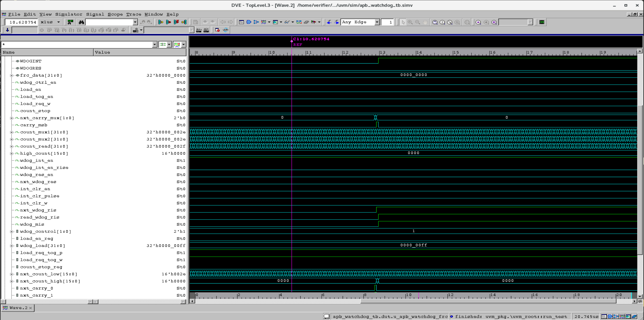Search backward to previous edge arrow
Image resolution: width=644 pixels, height=320 pixels.
click(x=329, y=22)
